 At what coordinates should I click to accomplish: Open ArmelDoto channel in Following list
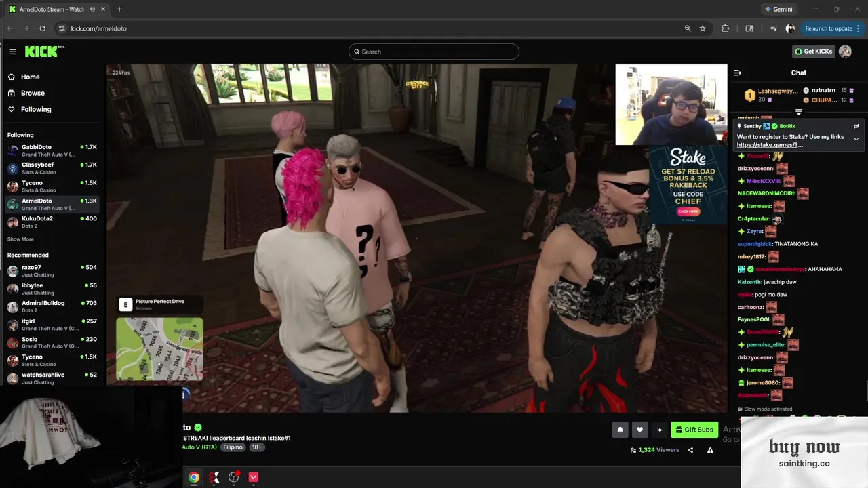point(52,204)
